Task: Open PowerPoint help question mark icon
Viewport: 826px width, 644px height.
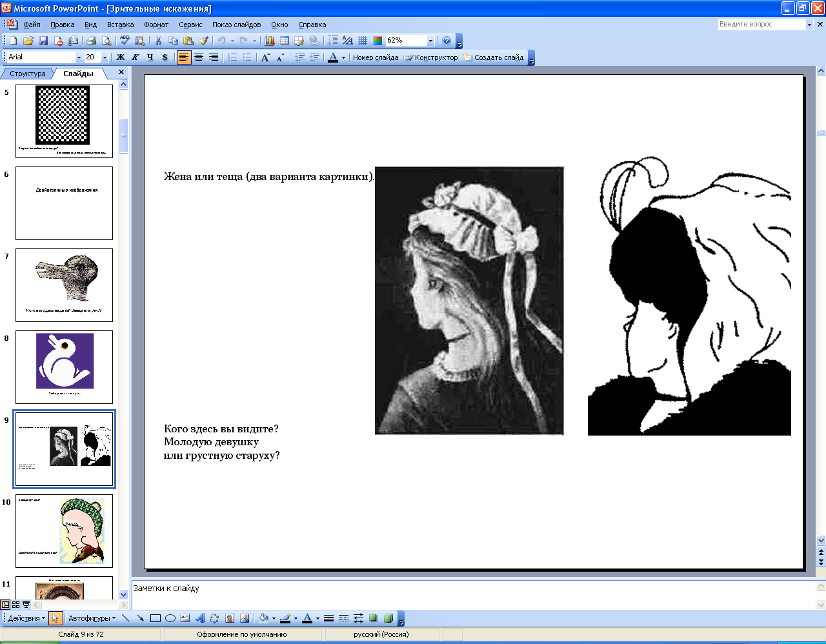Action: pyautogui.click(x=447, y=41)
